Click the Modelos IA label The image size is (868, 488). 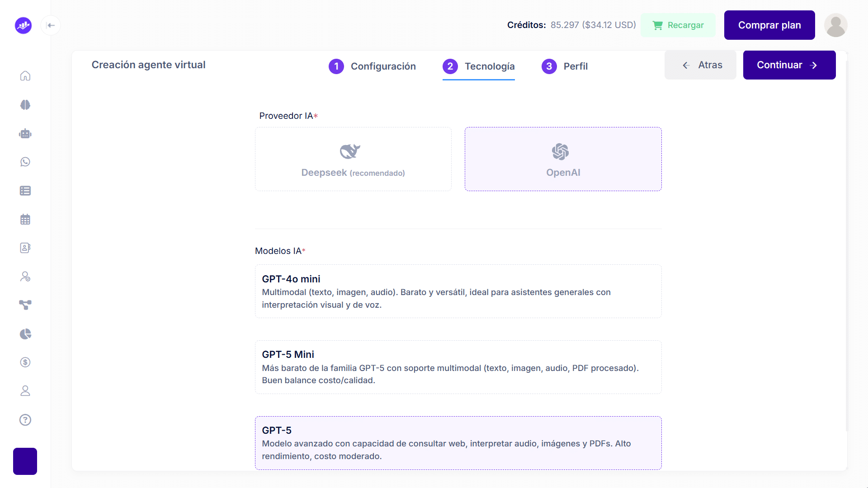click(280, 251)
